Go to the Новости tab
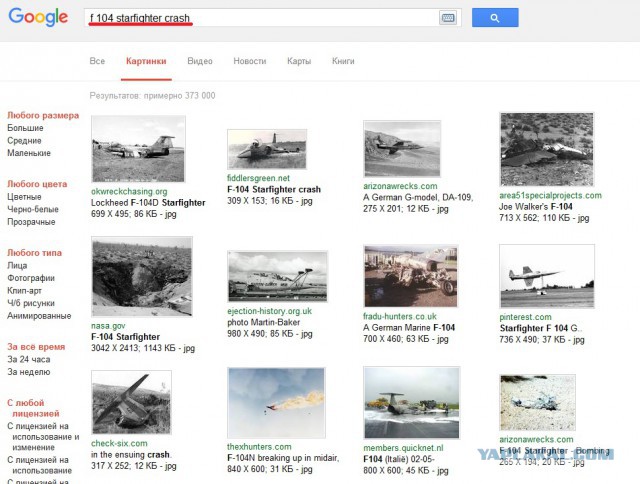This screenshot has height=484, width=640. (x=250, y=61)
